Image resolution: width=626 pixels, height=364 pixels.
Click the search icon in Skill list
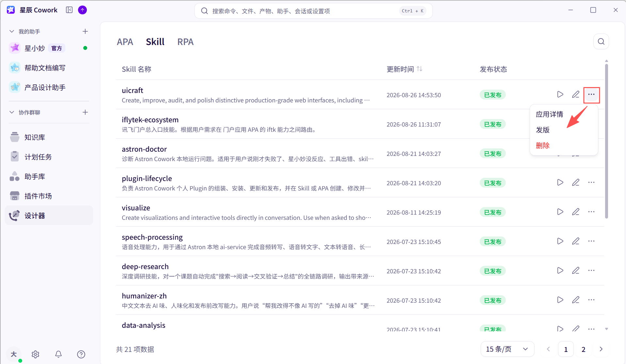pos(601,42)
